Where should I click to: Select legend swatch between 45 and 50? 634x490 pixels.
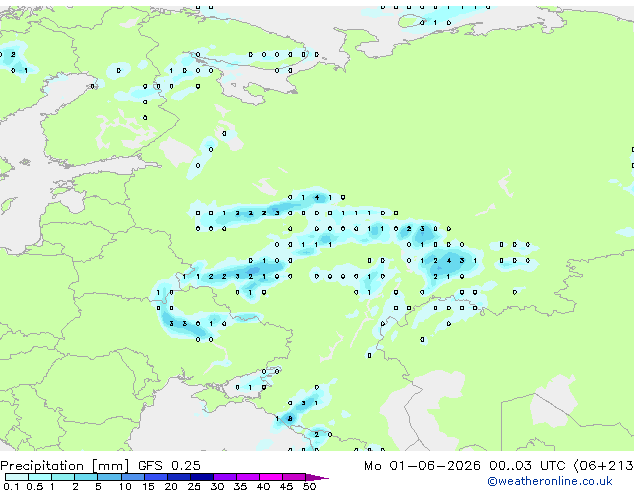click(294, 477)
